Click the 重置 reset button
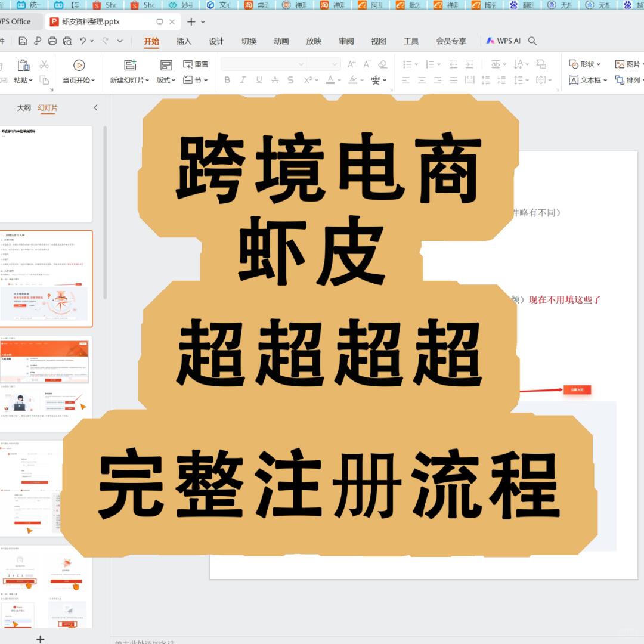 point(196,64)
